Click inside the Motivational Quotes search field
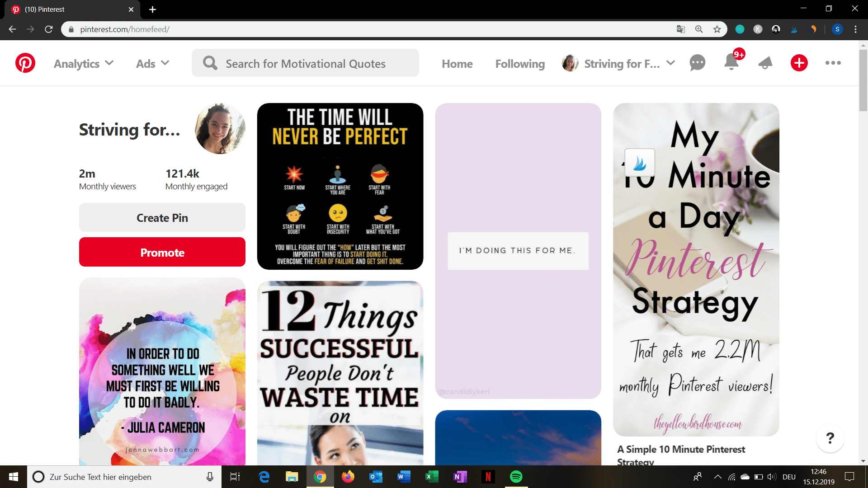 click(305, 63)
